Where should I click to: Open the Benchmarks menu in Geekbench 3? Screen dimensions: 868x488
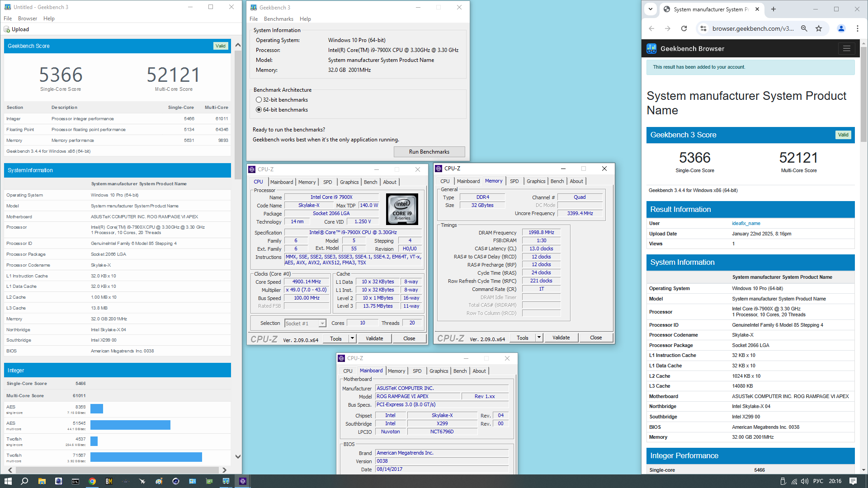pos(278,19)
